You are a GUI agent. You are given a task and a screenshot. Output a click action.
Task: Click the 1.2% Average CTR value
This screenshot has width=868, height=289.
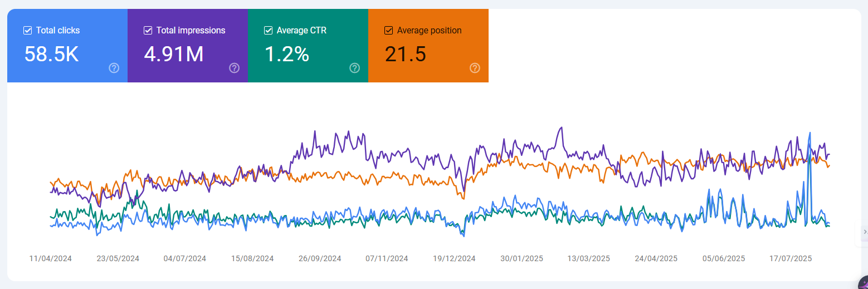286,54
